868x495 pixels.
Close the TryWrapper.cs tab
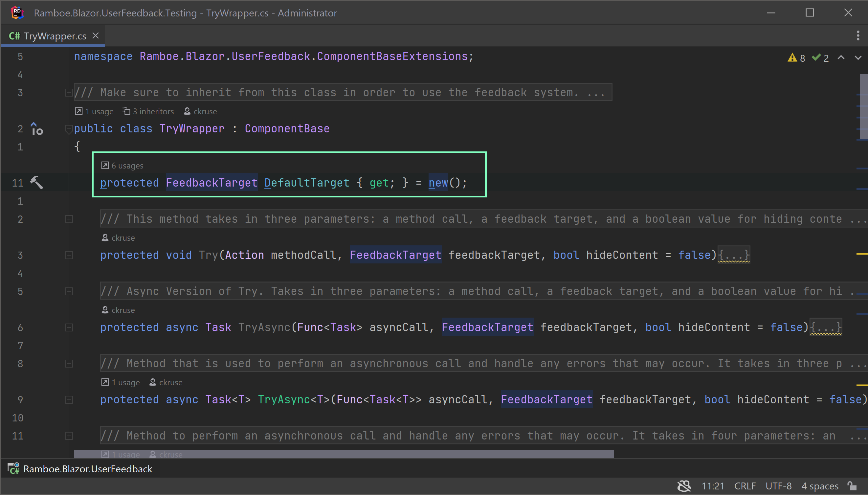click(96, 35)
